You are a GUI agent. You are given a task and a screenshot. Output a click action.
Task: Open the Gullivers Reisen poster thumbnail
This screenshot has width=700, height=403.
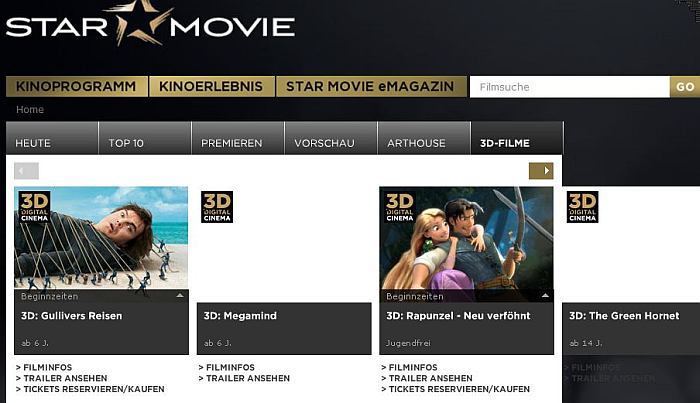[101, 238]
